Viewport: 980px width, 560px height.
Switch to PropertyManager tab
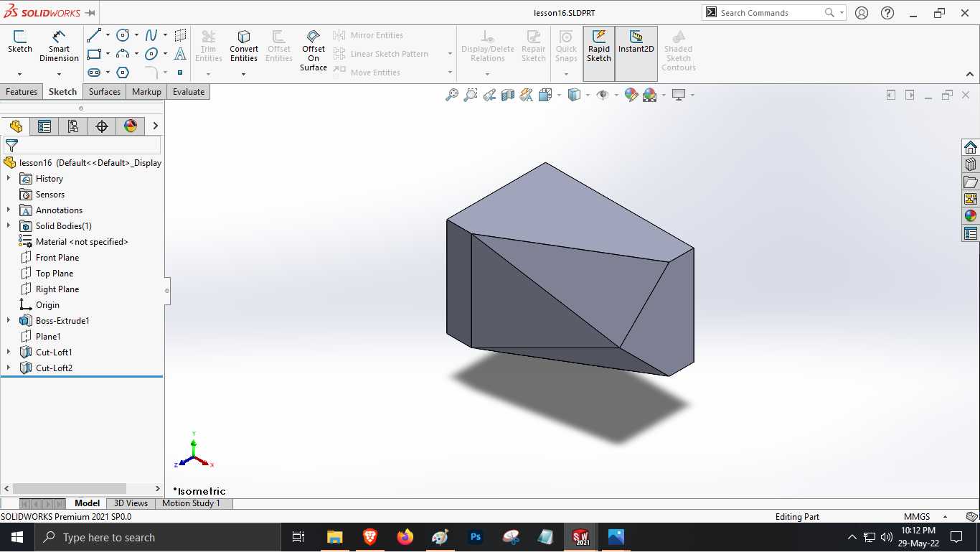[44, 126]
